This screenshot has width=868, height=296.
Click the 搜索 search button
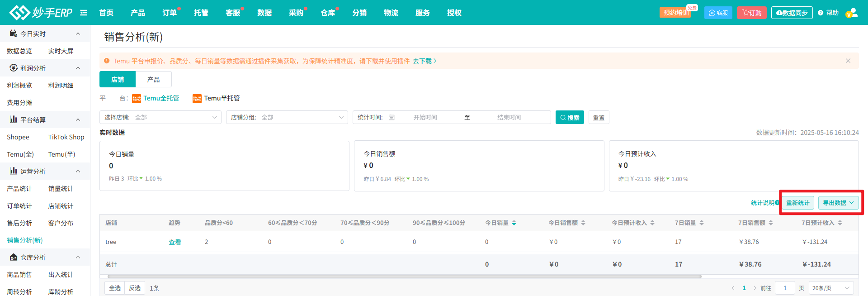(x=570, y=117)
